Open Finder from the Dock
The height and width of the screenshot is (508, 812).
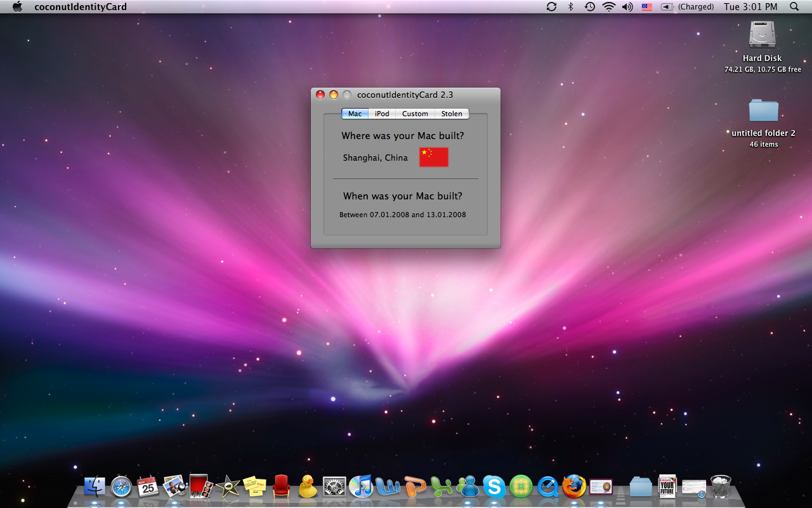[95, 486]
